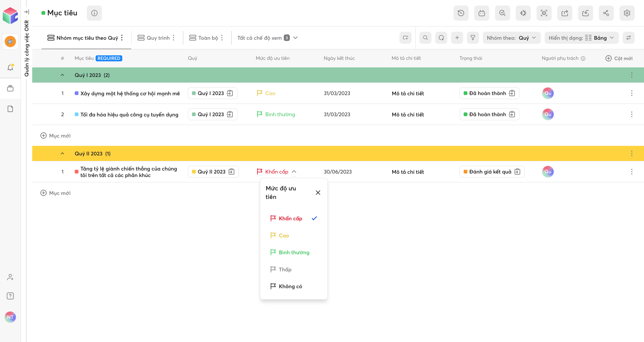
Task: Click the red color square of Quý II objective
Action: click(76, 172)
